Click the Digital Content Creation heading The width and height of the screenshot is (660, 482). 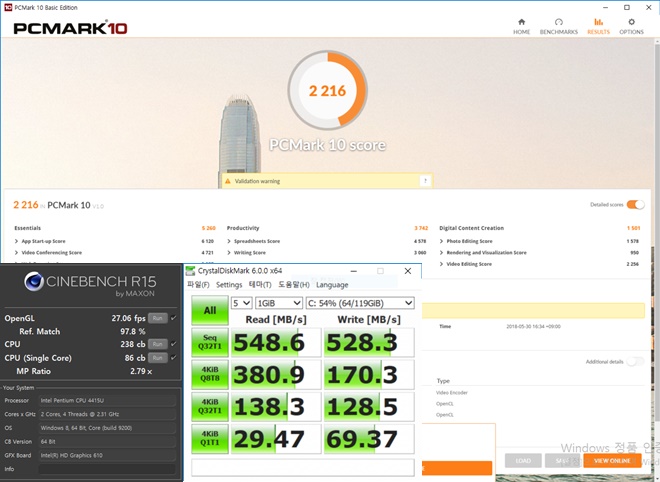pyautogui.click(x=471, y=228)
